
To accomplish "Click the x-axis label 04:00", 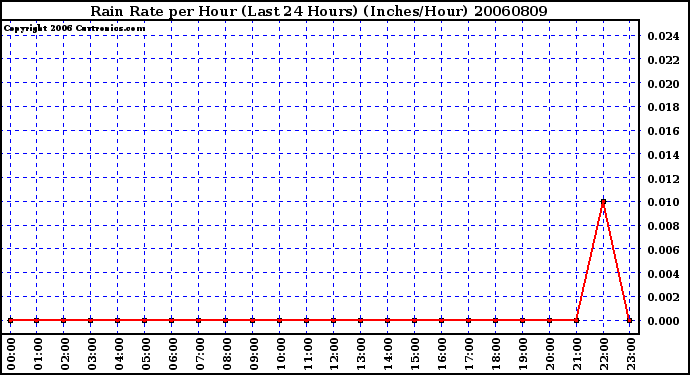I will tap(118, 354).
